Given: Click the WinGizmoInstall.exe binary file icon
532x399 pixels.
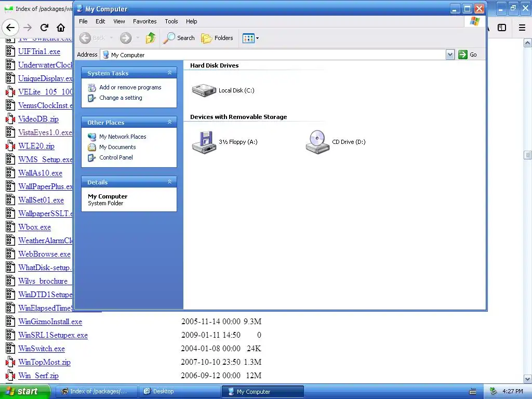Looking at the screenshot, I should pos(10,321).
